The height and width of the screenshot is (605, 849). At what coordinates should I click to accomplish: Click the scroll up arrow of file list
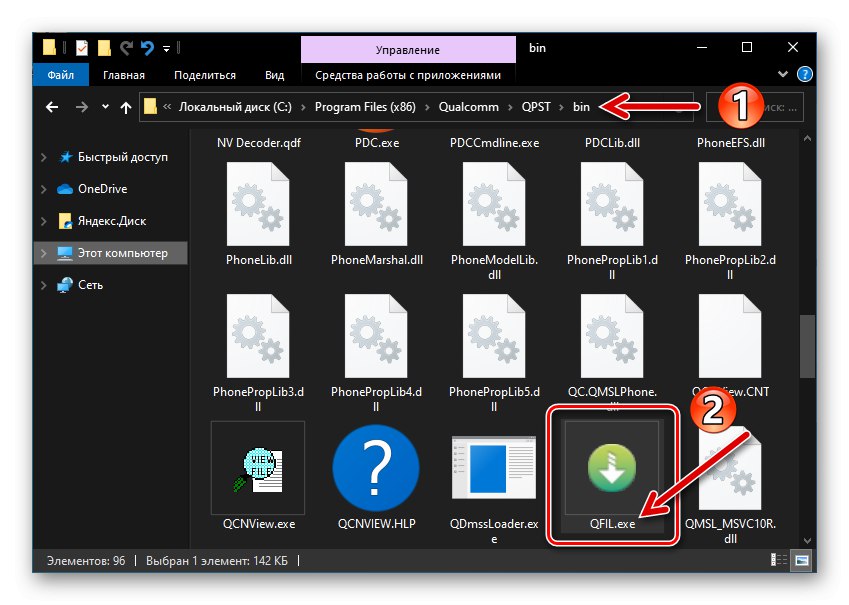[807, 139]
